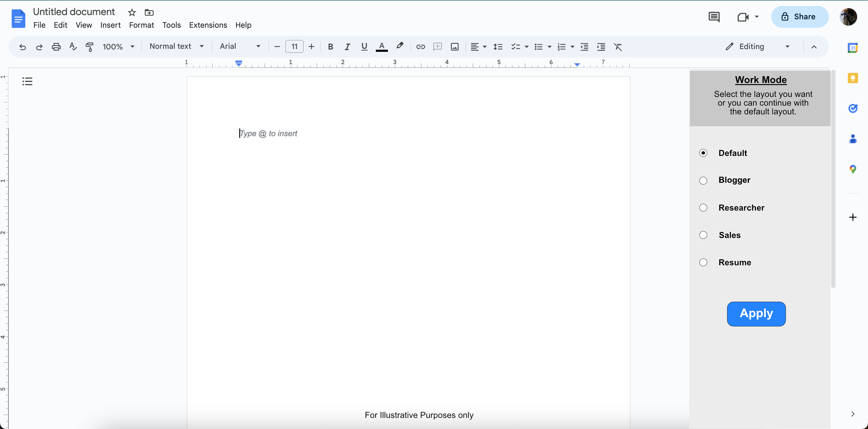Move document using folder icon
Image resolution: width=868 pixels, height=429 pixels.
coord(149,12)
